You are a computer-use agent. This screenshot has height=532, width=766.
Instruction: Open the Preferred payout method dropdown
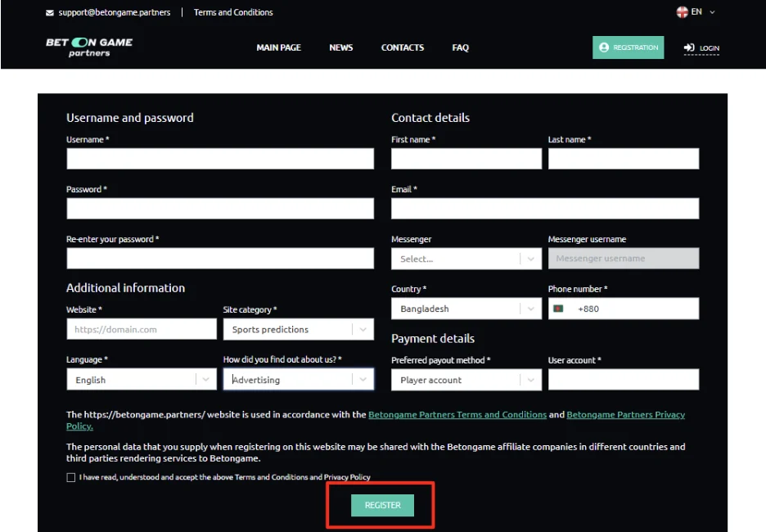tap(530, 380)
